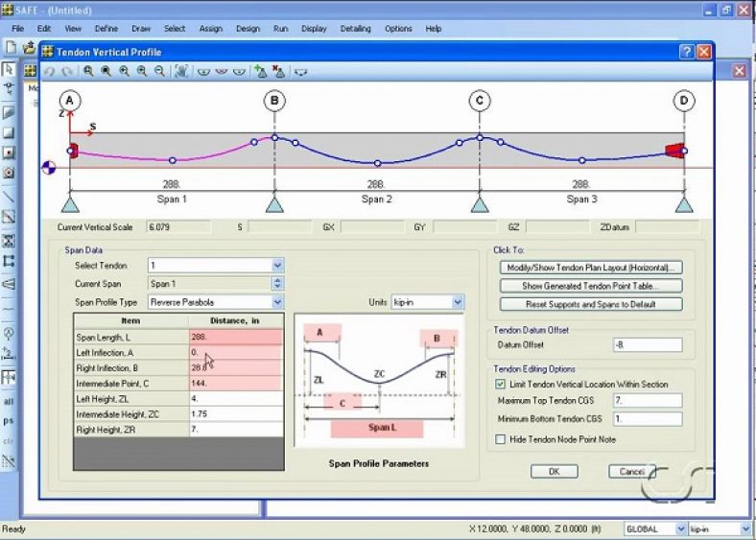
Task: Open the Design menu
Action: pyautogui.click(x=248, y=29)
